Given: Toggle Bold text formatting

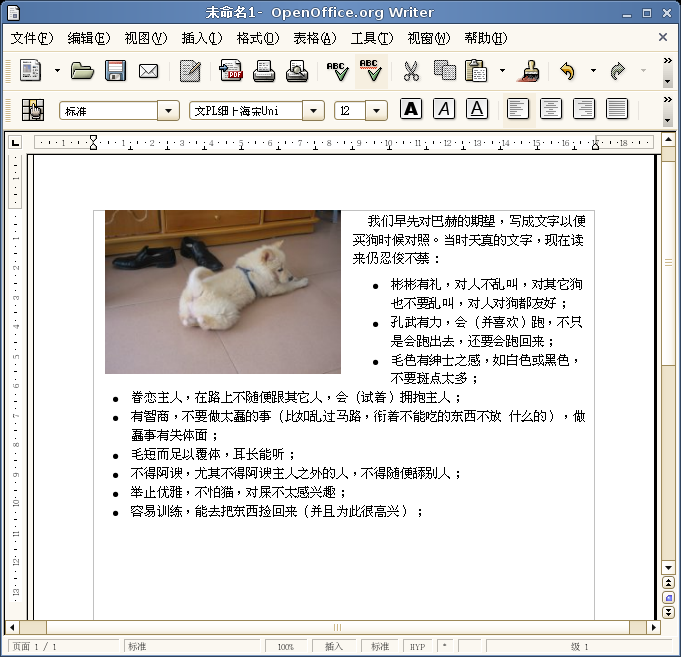Looking at the screenshot, I should tap(411, 109).
